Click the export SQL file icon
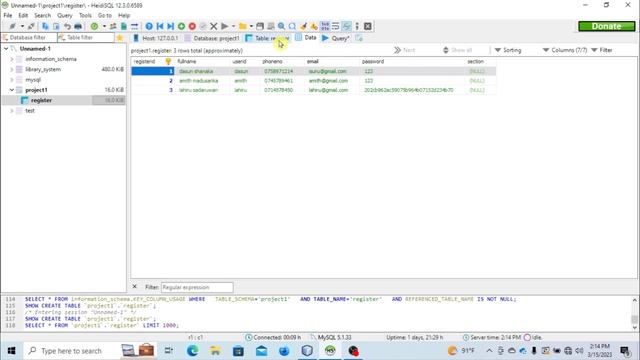The height and width of the screenshot is (360, 640). 124,26
